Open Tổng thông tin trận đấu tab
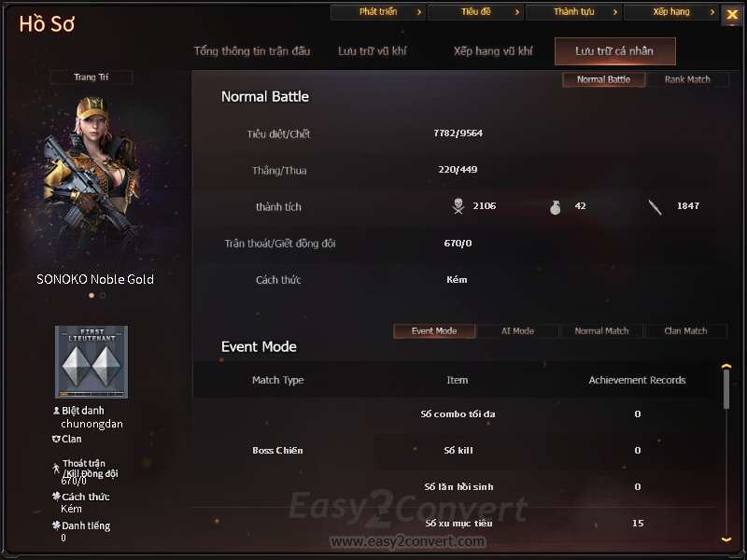 [251, 51]
